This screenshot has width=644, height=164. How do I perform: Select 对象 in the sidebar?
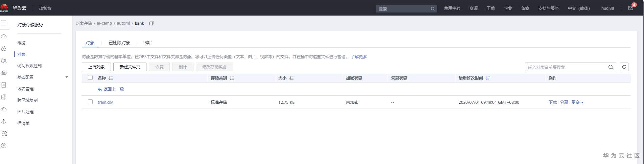click(x=21, y=54)
